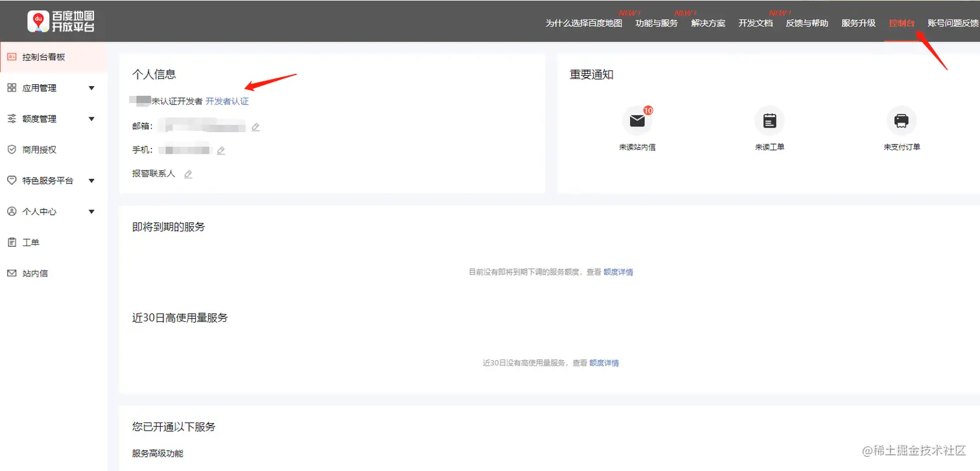Open 反馈与帮助 in top navigation
980x471 pixels.
(807, 23)
